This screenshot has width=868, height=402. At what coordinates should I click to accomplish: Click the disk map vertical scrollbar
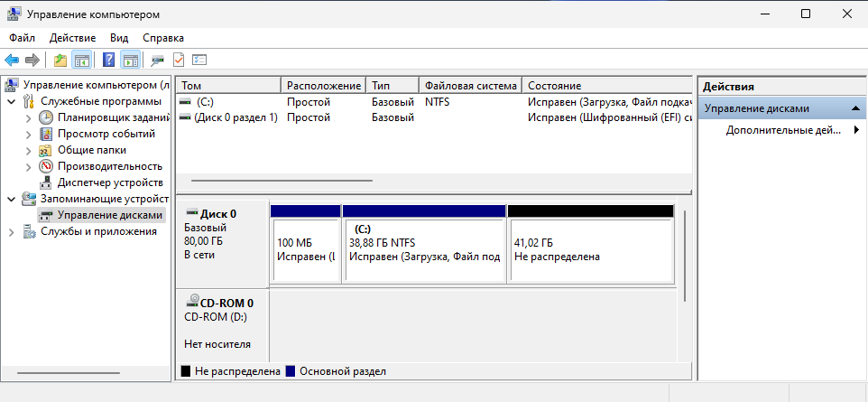(685, 257)
